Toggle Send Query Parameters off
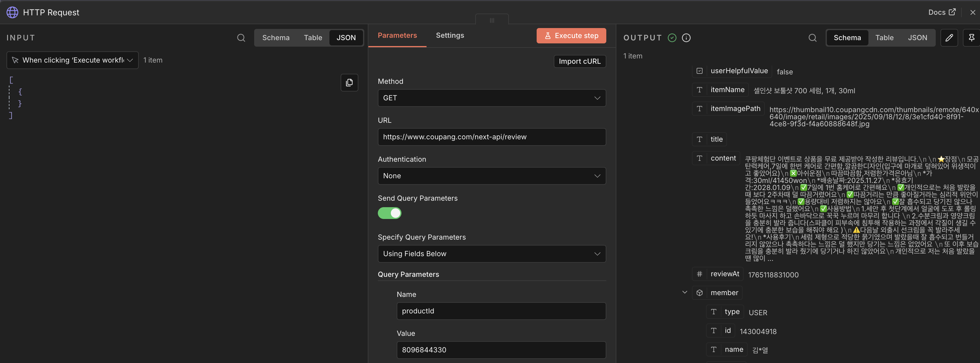980x363 pixels. click(390, 213)
